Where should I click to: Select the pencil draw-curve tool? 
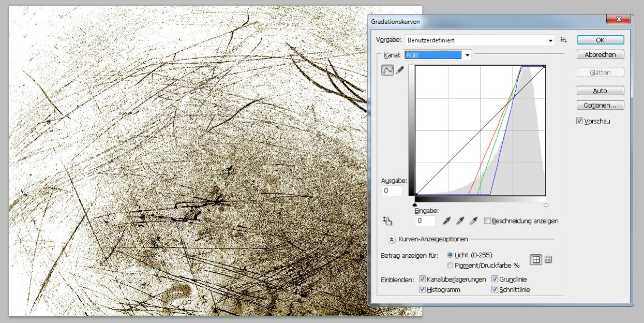pos(399,70)
